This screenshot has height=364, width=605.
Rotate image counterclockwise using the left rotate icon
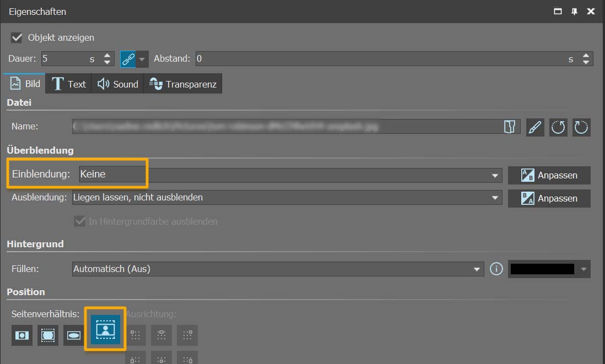click(558, 127)
